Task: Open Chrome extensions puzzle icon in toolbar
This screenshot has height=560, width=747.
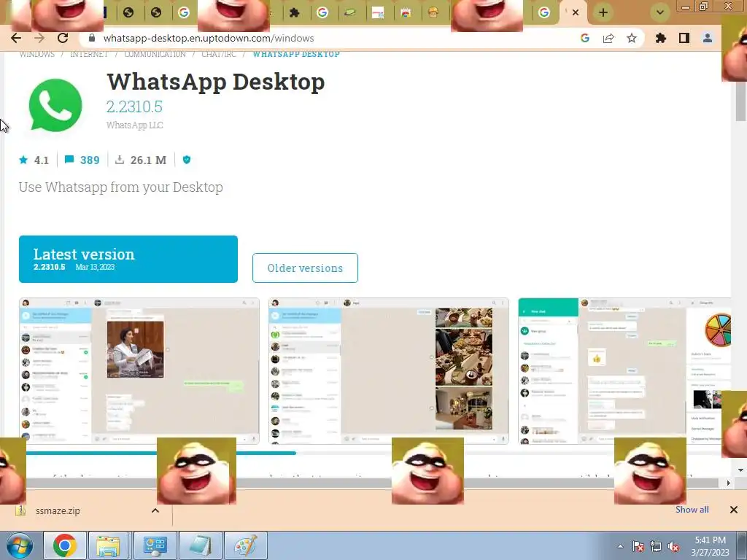Action: [x=661, y=38]
